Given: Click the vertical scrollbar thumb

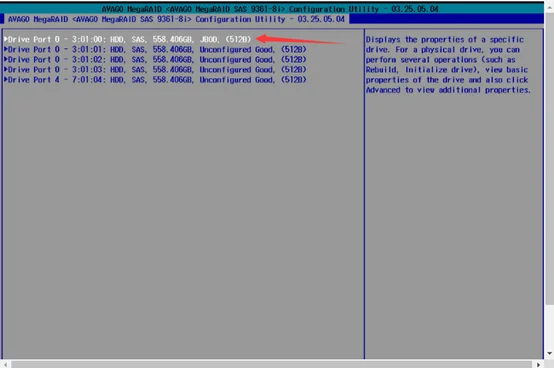Looking at the screenshot, I should pyautogui.click(x=549, y=158).
